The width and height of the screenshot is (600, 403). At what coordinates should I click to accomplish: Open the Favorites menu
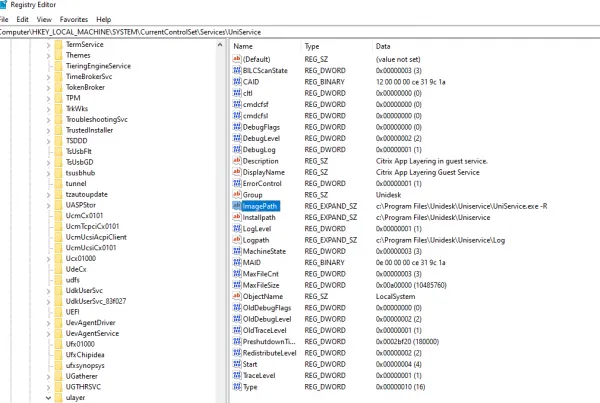click(74, 20)
